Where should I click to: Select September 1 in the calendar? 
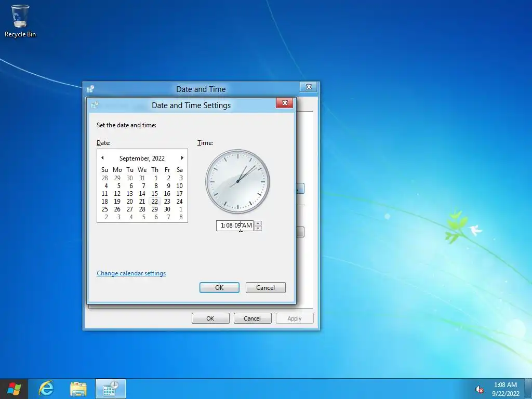click(x=156, y=178)
